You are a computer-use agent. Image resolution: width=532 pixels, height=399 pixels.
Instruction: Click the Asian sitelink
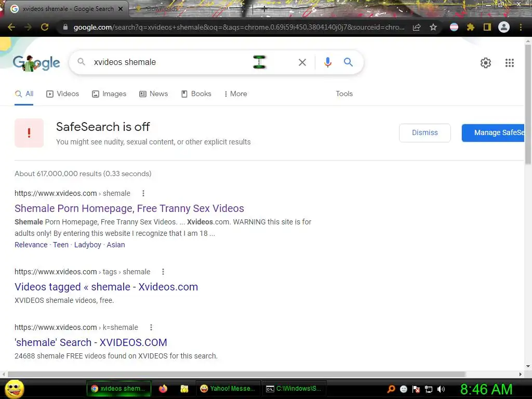pos(116,245)
